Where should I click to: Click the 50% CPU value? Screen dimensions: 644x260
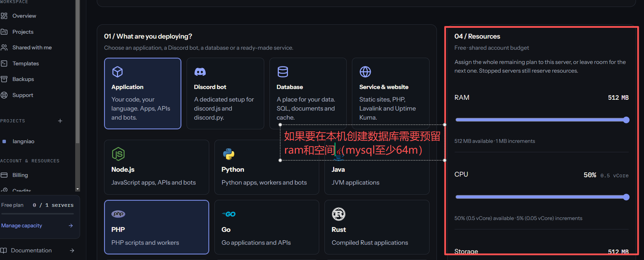click(x=590, y=175)
